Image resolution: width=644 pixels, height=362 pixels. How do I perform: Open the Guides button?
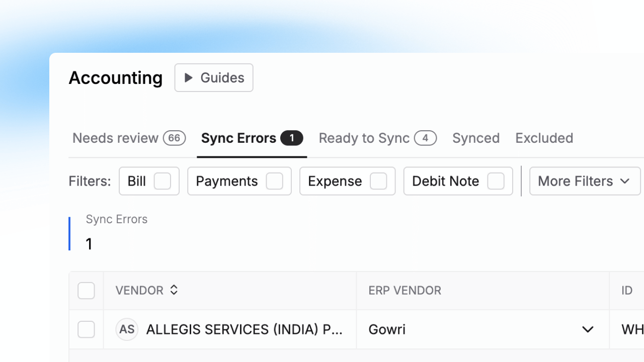214,77
